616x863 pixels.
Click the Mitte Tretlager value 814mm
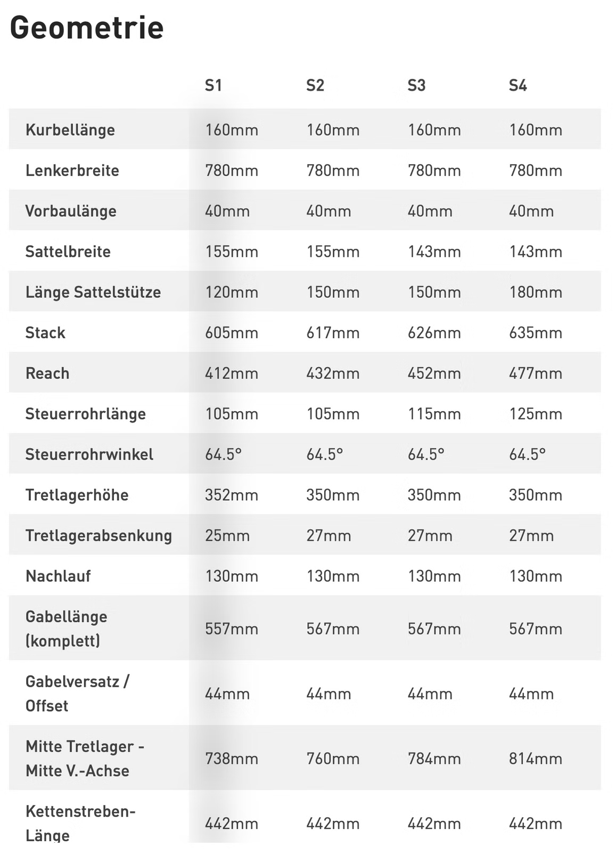point(535,758)
